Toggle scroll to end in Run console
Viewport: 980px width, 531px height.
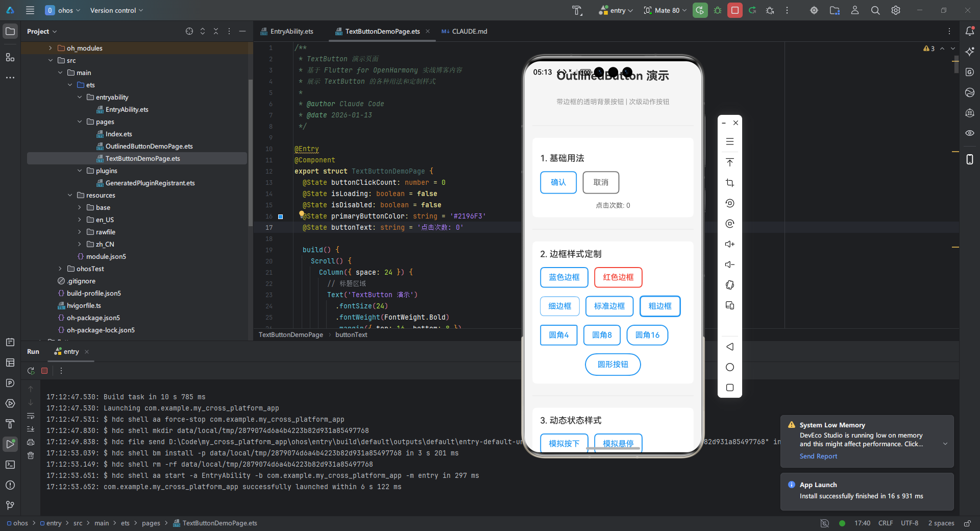click(x=31, y=429)
